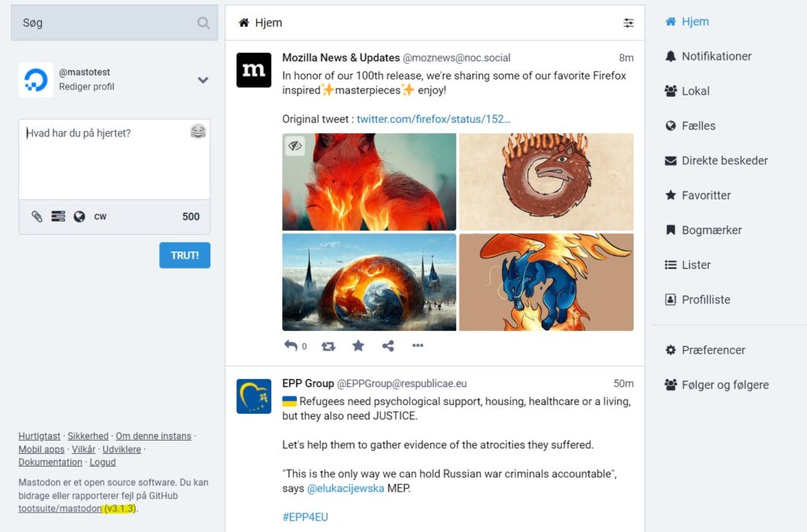Open the mastotest account avatar
The image size is (807, 532).
click(x=36, y=80)
